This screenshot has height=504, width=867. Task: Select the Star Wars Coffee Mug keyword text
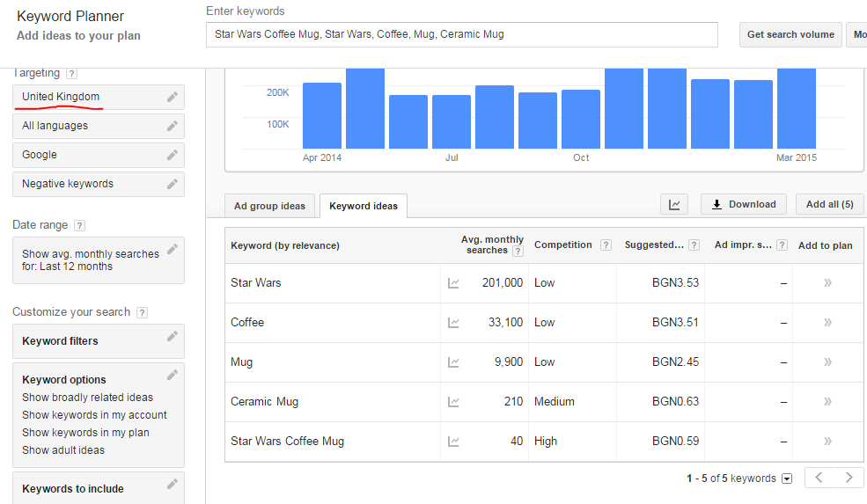pos(288,441)
